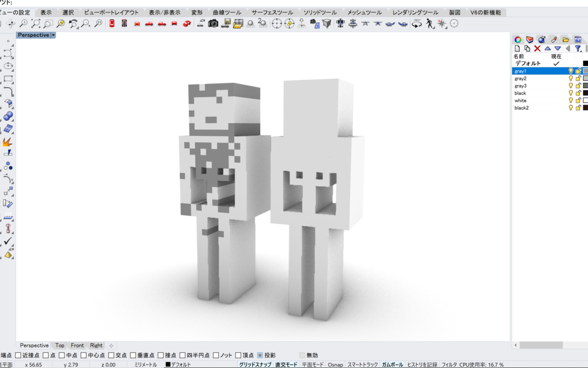Screen dimensions: 588x368
Task: Open the Perspective viewport title dropdown arrow
Action: (x=53, y=35)
